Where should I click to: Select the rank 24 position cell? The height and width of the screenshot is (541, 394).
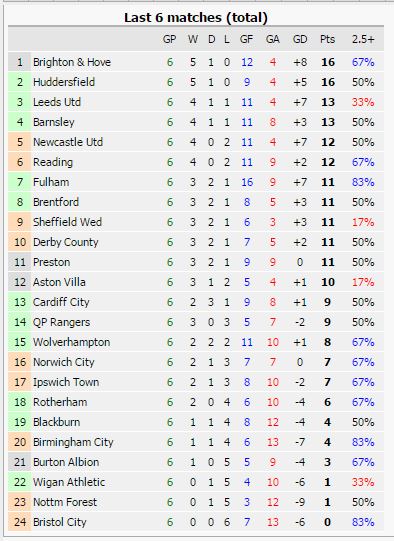20,522
